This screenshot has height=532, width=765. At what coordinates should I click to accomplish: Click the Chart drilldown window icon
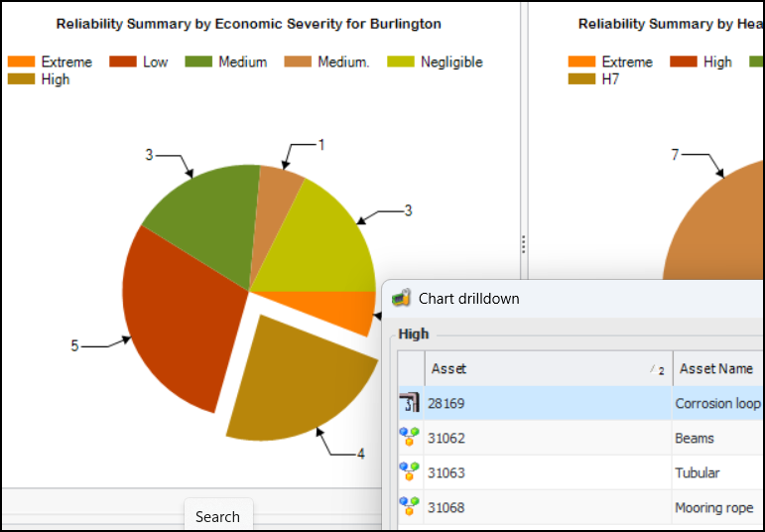click(x=401, y=298)
